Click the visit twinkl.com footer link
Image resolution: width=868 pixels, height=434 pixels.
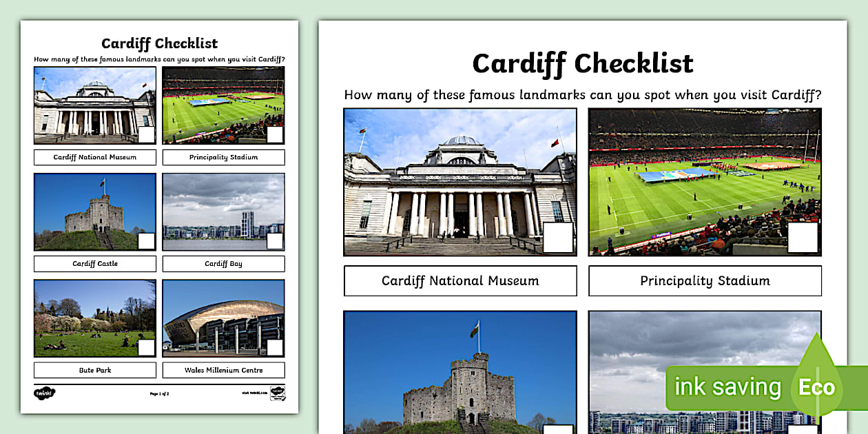tap(254, 393)
